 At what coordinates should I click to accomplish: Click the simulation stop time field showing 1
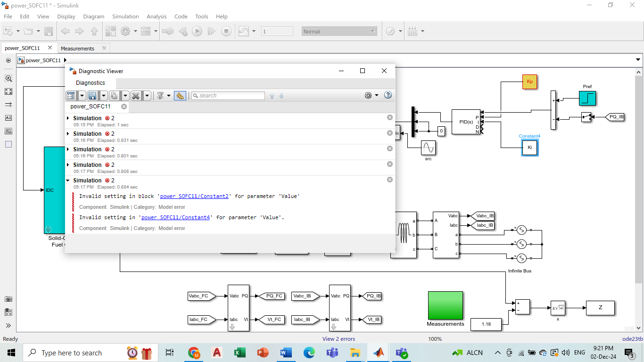coord(277,31)
